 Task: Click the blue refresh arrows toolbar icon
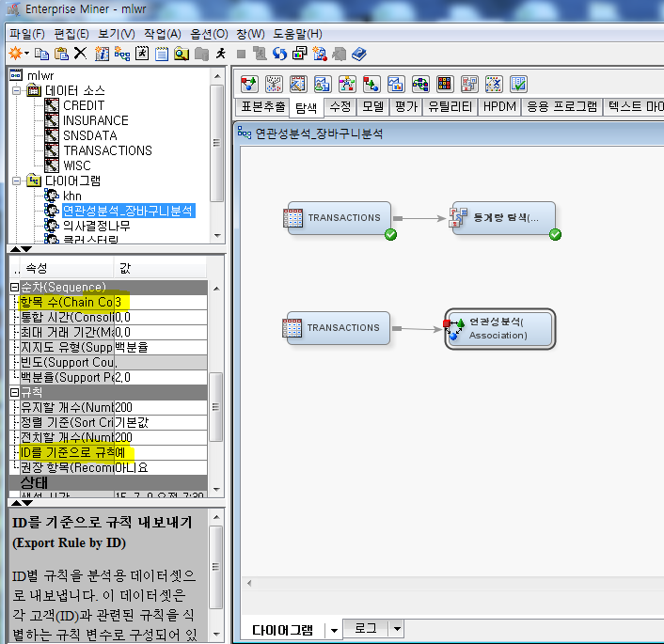pos(279,54)
